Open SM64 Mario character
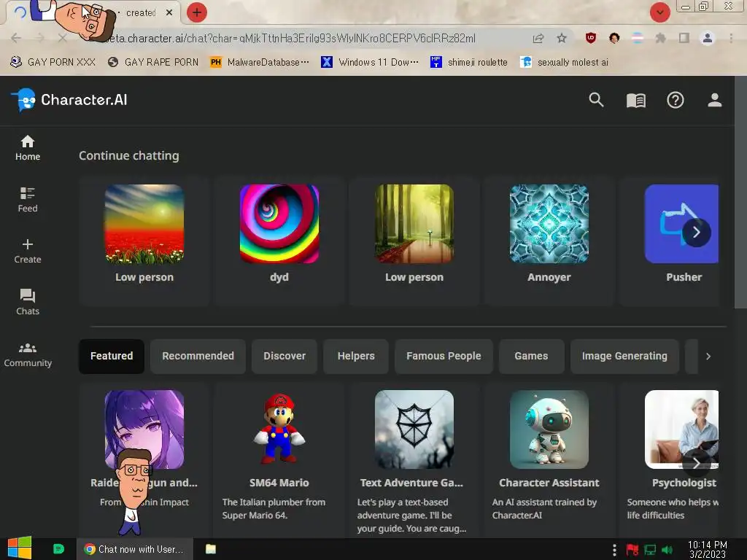 (x=279, y=459)
